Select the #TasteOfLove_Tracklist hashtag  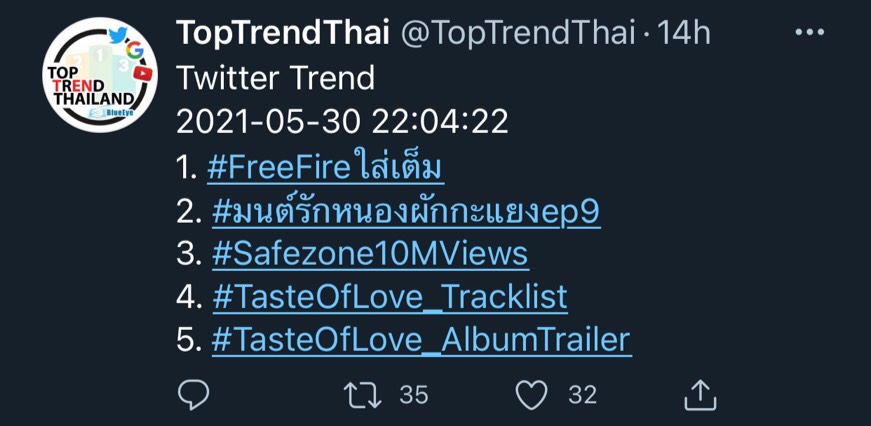(x=390, y=298)
